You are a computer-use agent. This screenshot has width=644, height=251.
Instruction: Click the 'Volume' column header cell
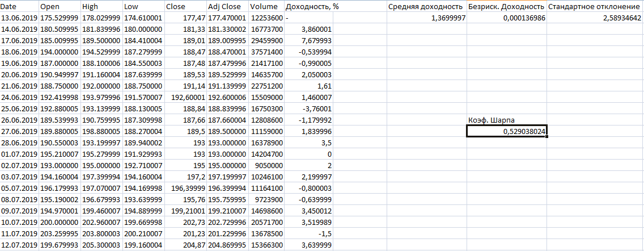266,6
